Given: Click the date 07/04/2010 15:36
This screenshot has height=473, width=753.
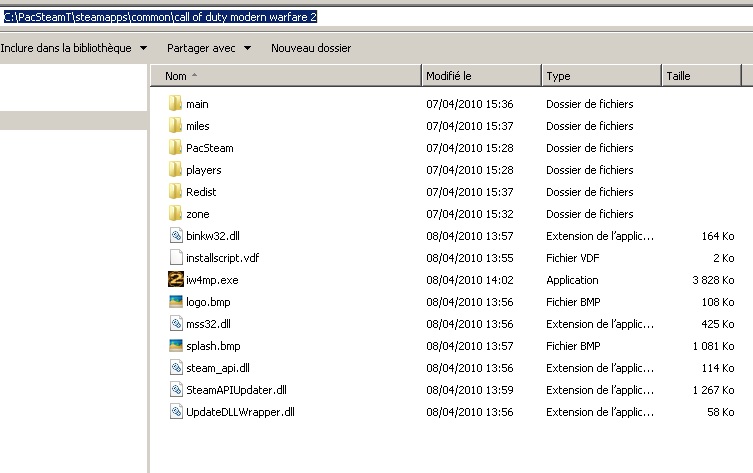Looking at the screenshot, I should 470,104.
